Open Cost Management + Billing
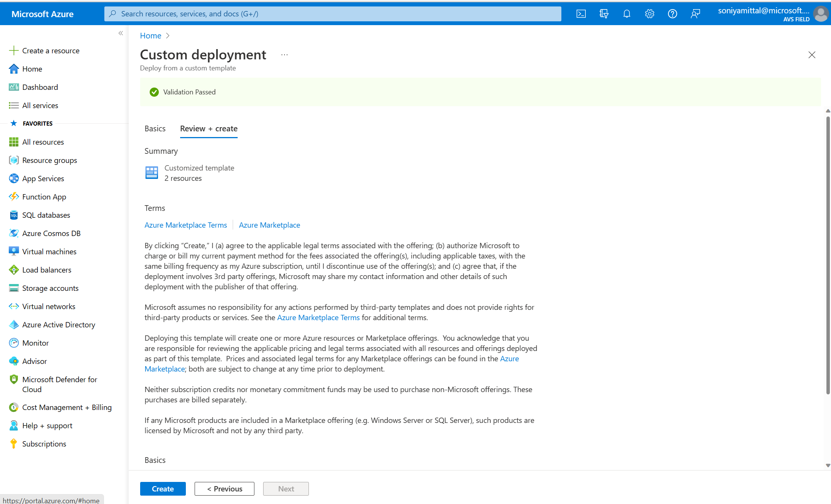831x504 pixels. tap(67, 407)
